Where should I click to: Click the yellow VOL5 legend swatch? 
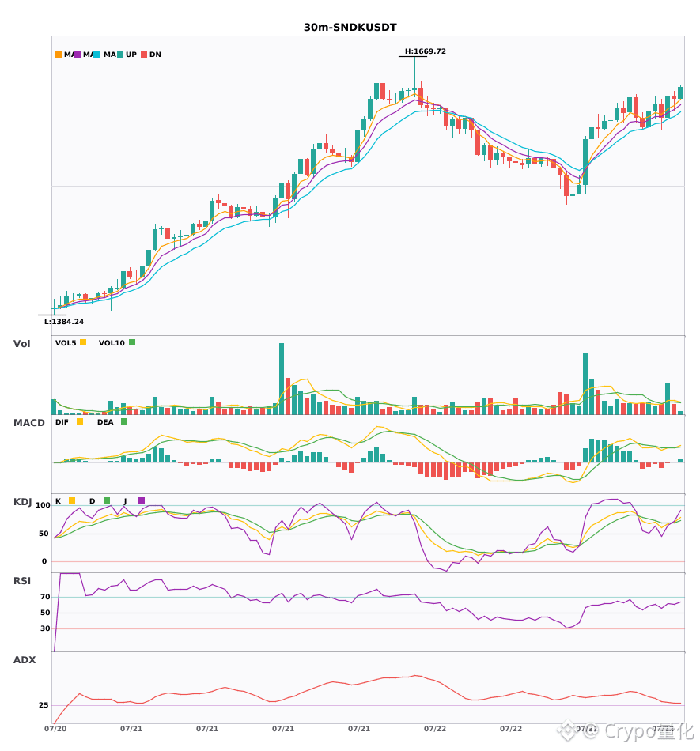click(83, 342)
